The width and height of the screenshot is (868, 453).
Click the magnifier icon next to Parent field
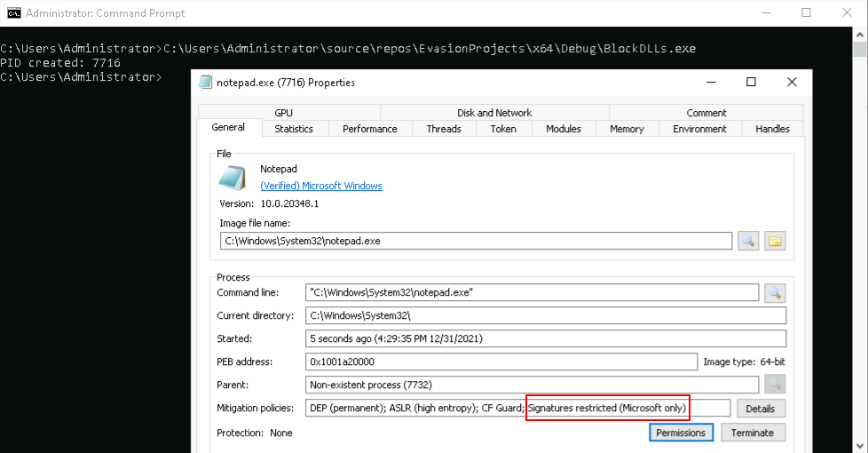(773, 385)
